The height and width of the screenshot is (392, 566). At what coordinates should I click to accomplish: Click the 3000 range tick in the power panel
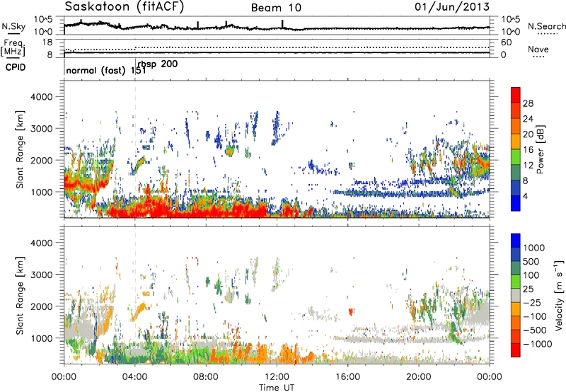tap(41, 129)
